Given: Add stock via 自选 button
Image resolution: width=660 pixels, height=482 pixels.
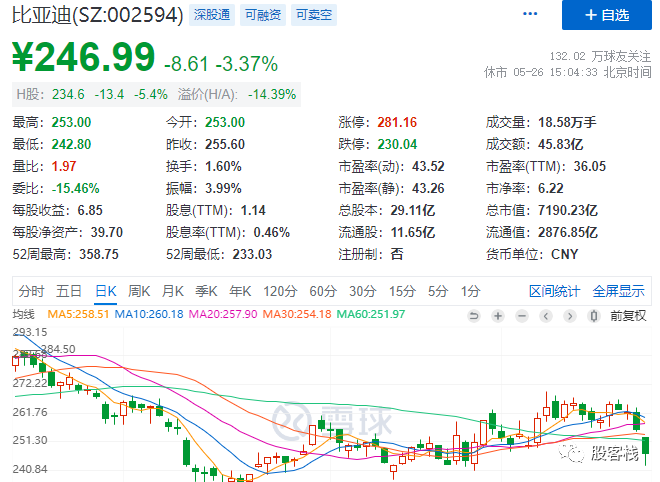Looking at the screenshot, I should [x=607, y=15].
